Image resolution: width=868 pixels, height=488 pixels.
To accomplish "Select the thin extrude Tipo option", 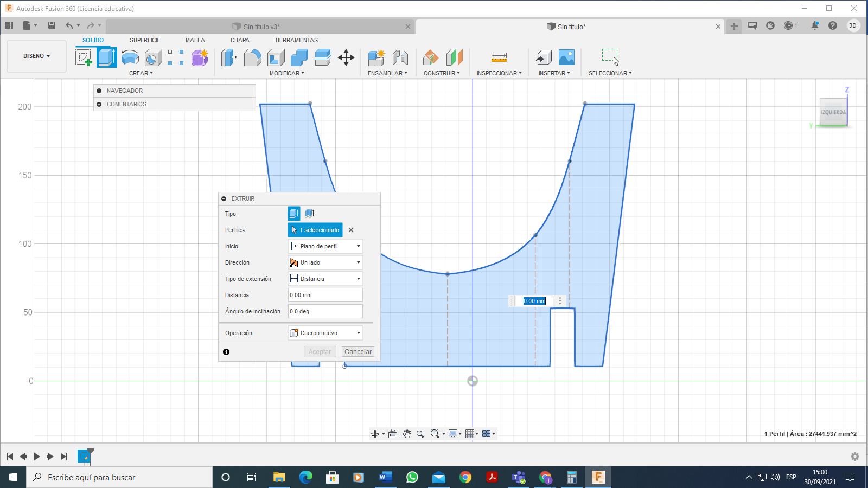I will coord(309,214).
